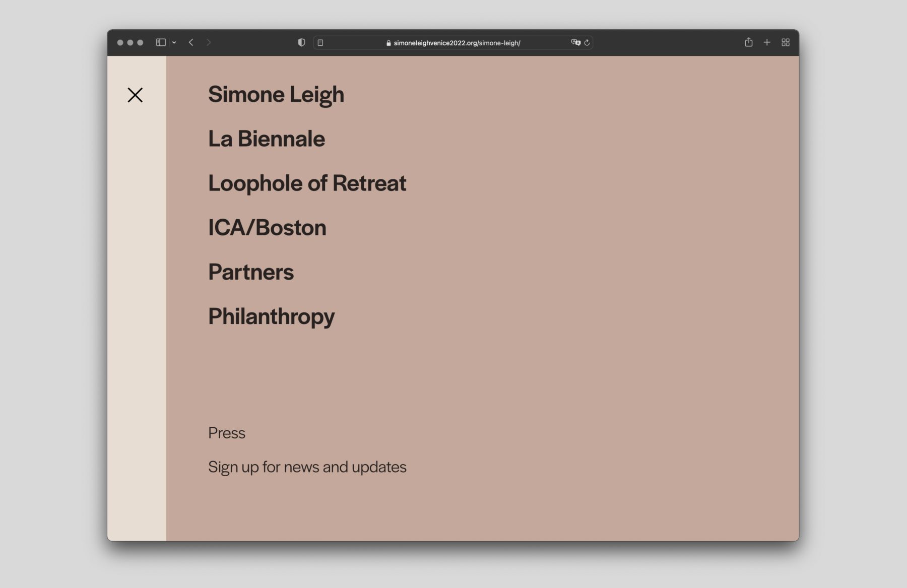907x588 pixels.
Task: Visit the Press link
Action: 227,433
